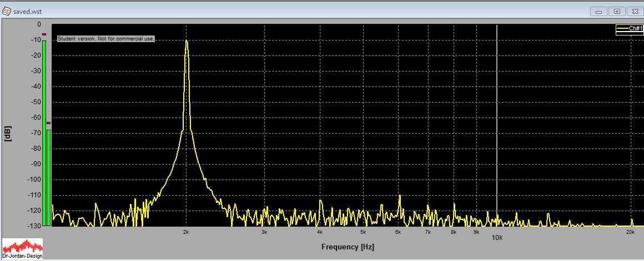
Task: Click the [dB] axis label
Action: click(8, 134)
